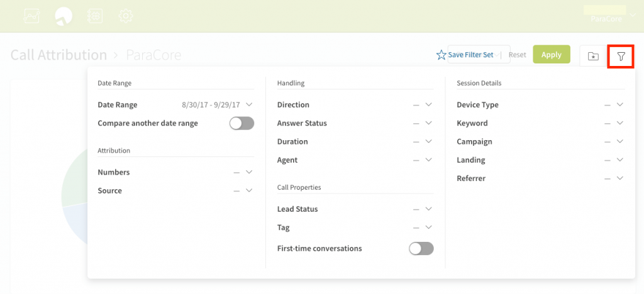Expand the Duration filter dropdown
Viewport: 644px width, 294px height.
(429, 141)
